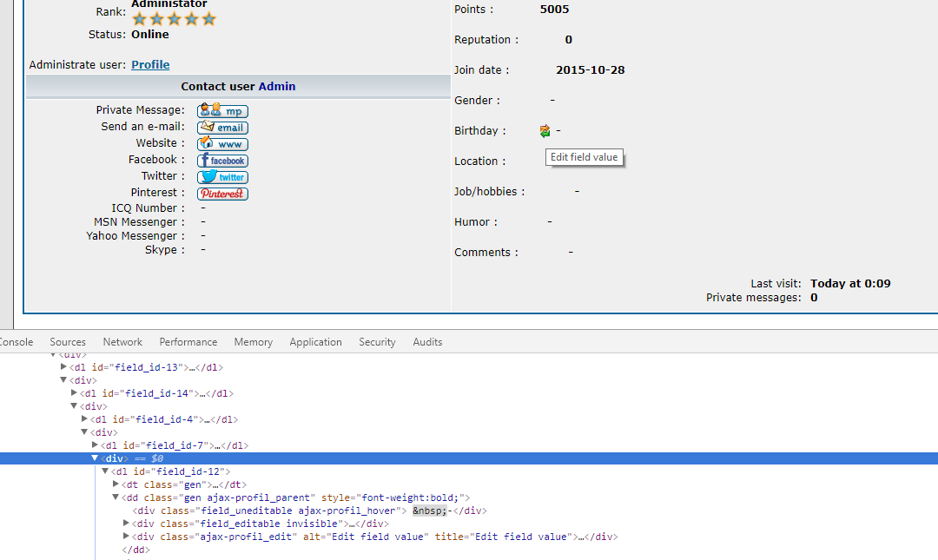Viewport: 938px width, 560px height.
Task: Expand the dt class gen node
Action: pos(116,484)
